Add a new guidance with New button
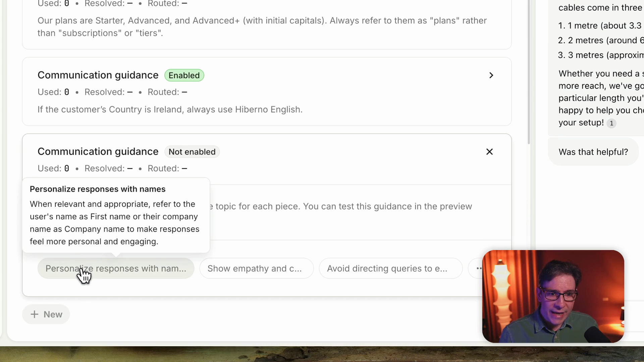 (x=46, y=314)
